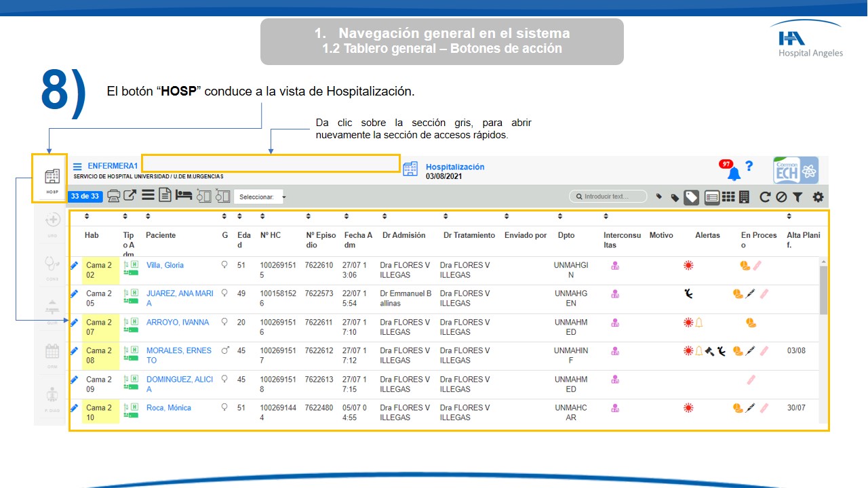Open the bed icon in toolbar
This screenshot has width=868, height=488.
[183, 196]
